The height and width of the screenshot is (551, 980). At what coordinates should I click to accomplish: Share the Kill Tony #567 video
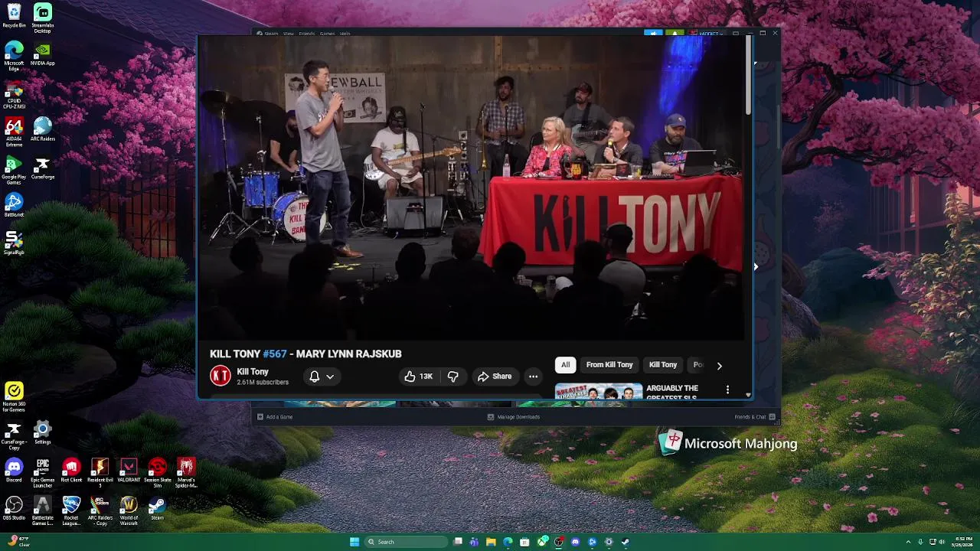click(x=495, y=376)
